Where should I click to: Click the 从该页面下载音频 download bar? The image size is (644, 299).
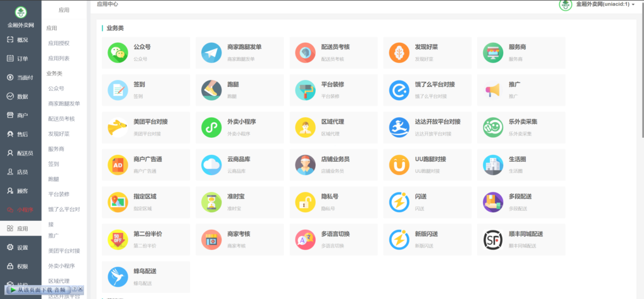(38, 290)
